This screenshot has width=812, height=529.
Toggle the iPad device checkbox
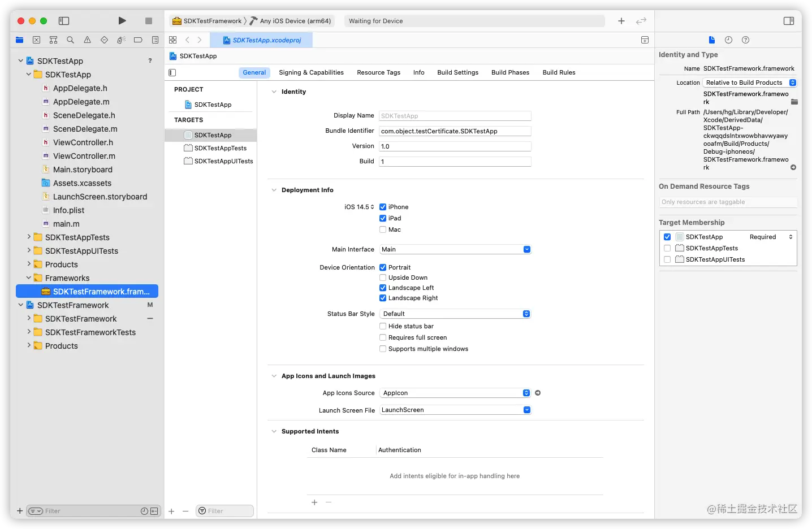[x=383, y=218]
